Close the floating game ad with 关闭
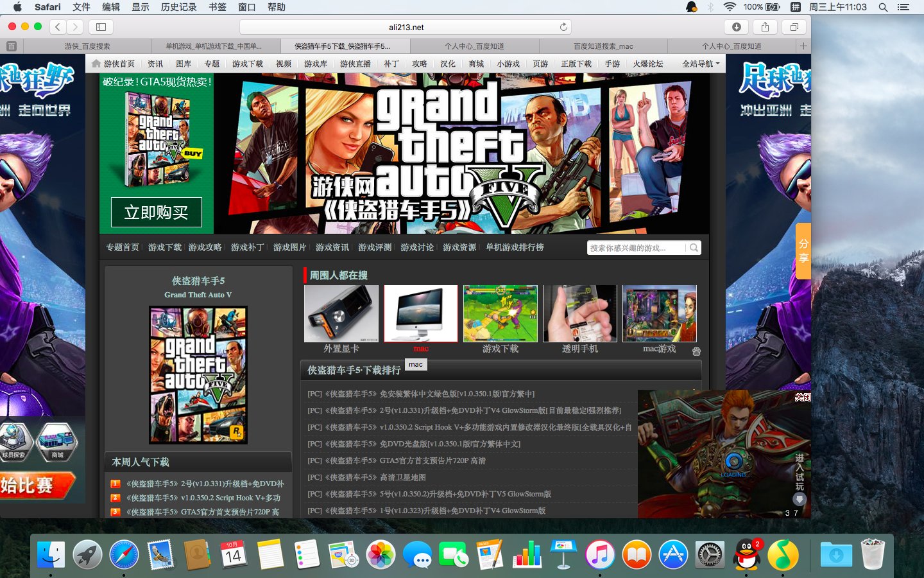Screen dimensions: 924x578 (802, 397)
